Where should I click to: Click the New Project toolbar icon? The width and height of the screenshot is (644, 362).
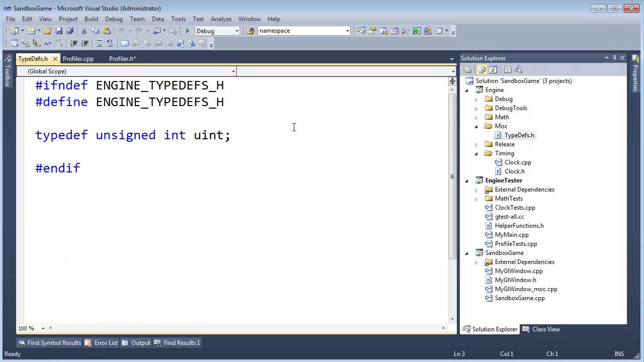(x=14, y=31)
